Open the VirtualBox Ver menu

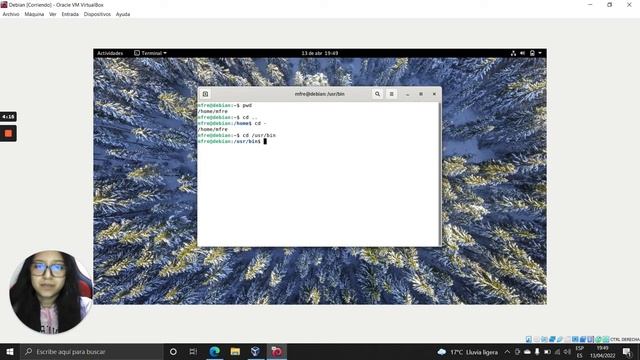[53, 14]
